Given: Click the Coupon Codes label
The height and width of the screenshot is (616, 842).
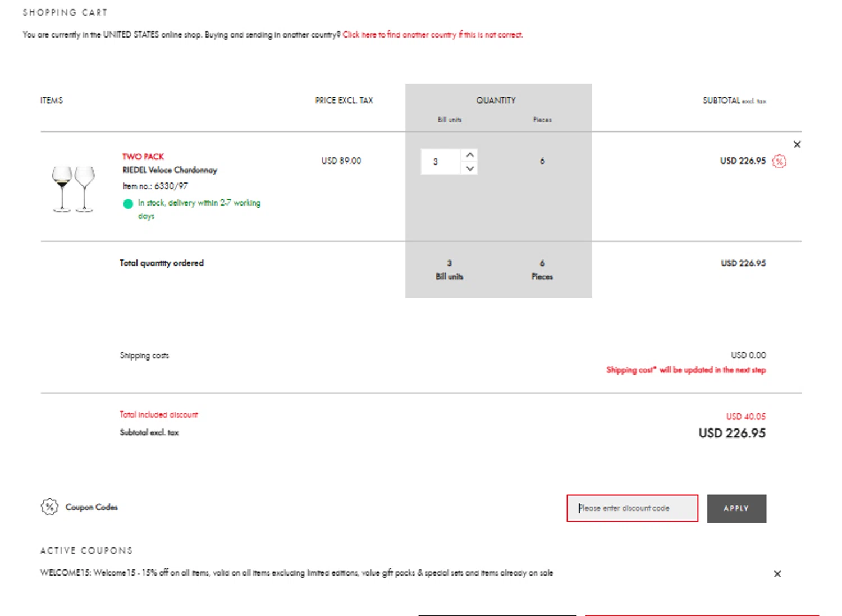Looking at the screenshot, I should (x=91, y=507).
